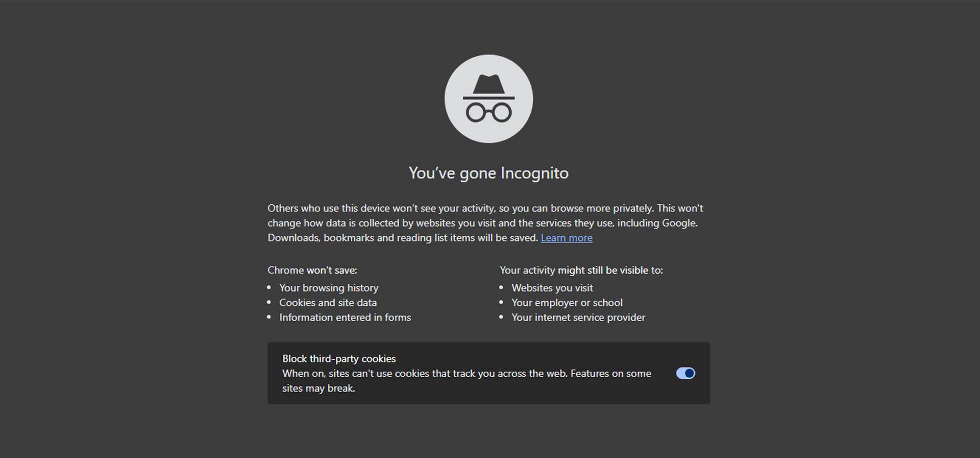
Task: Click the paragraph starting "Others who use this device"
Action: pos(485,223)
